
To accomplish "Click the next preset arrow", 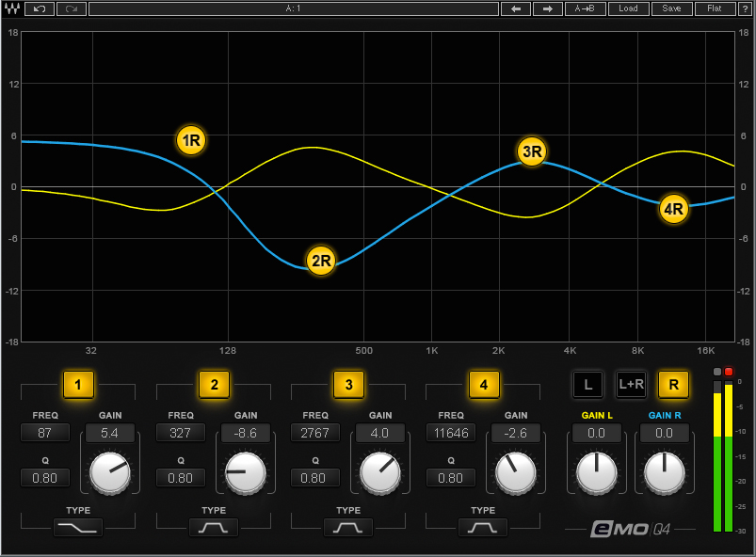I will [x=547, y=8].
